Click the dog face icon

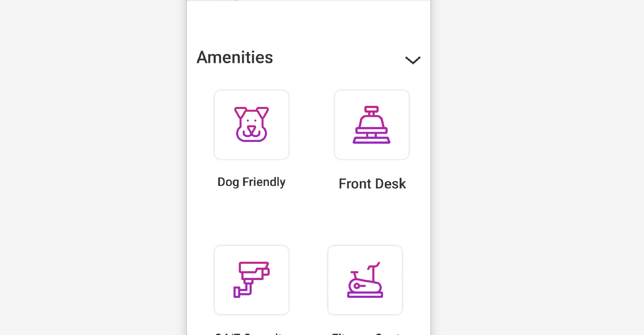pos(251,124)
